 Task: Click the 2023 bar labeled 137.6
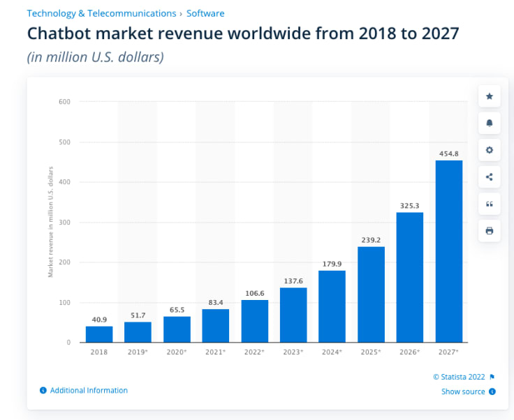click(x=293, y=315)
